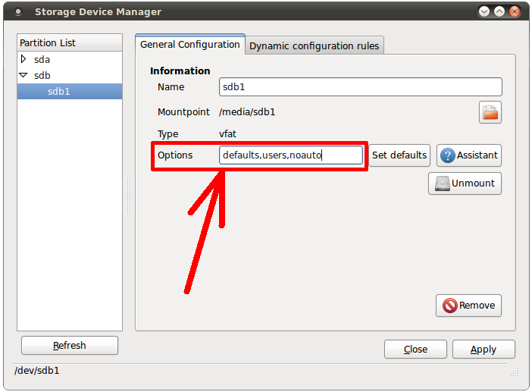Viewport: 532px width, 392px height.
Task: Select the sdb disk entry
Action: pos(42,76)
